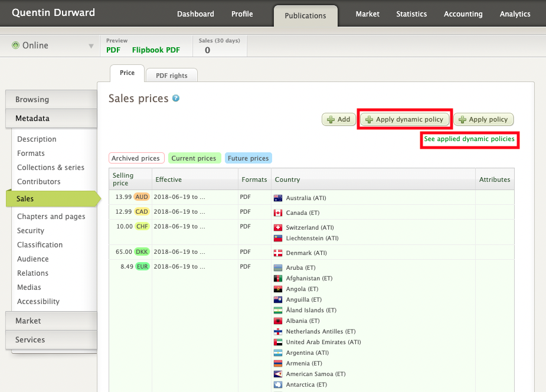
Task: Click the help icon beside Sales prices
Action: click(x=176, y=99)
